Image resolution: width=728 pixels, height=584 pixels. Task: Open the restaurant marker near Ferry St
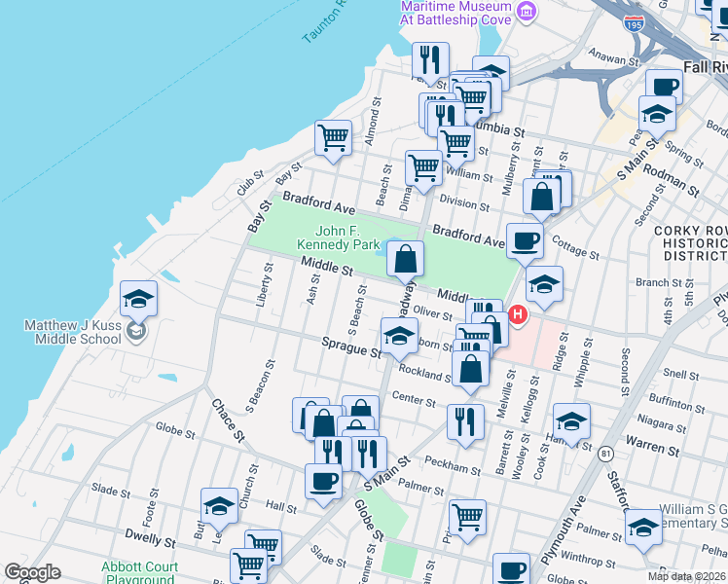pyautogui.click(x=430, y=60)
